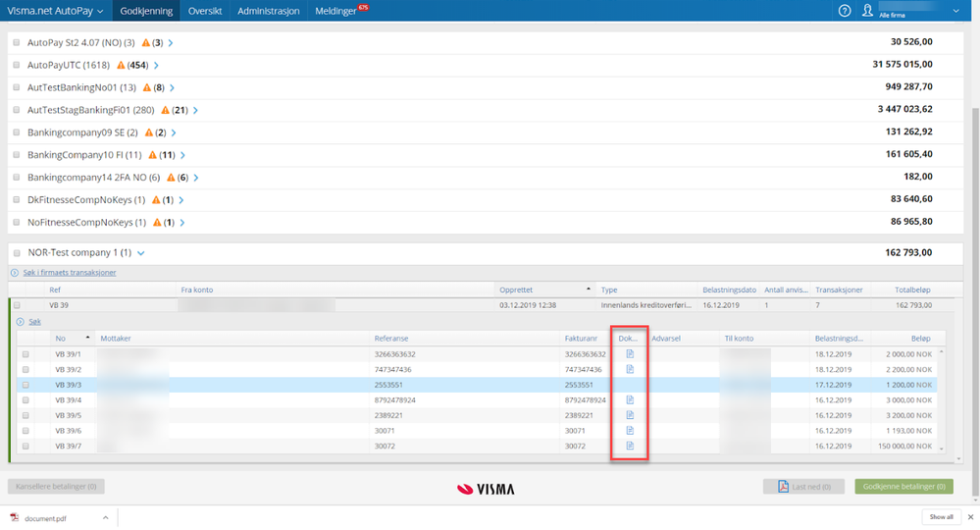Open Administrasjon tab
The height and width of the screenshot is (530, 980).
point(268,11)
